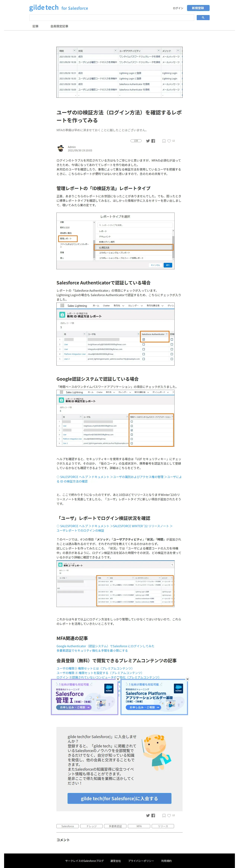Click the article title ユーザのID検証方法
Screen dimensions: 239x868
pos(119,116)
